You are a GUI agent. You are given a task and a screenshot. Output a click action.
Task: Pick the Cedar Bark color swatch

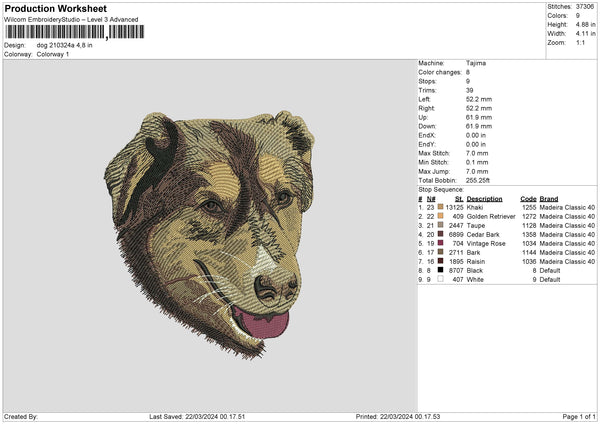click(439, 234)
